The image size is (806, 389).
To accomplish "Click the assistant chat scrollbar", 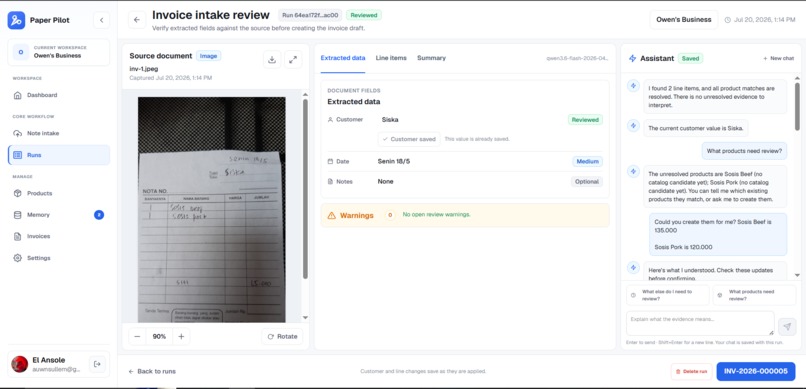I will pyautogui.click(x=797, y=106).
